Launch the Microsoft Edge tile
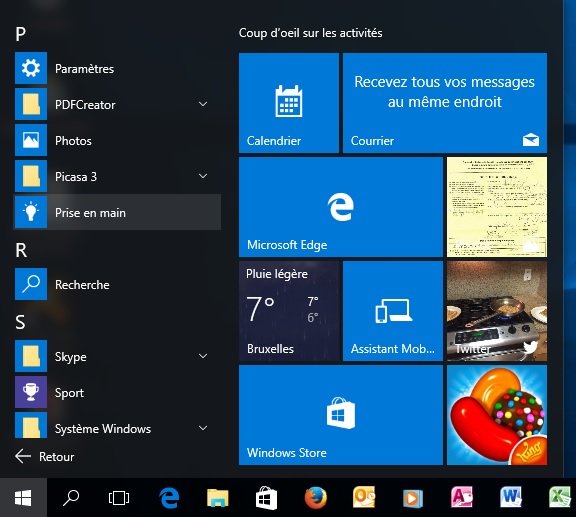 click(x=341, y=207)
